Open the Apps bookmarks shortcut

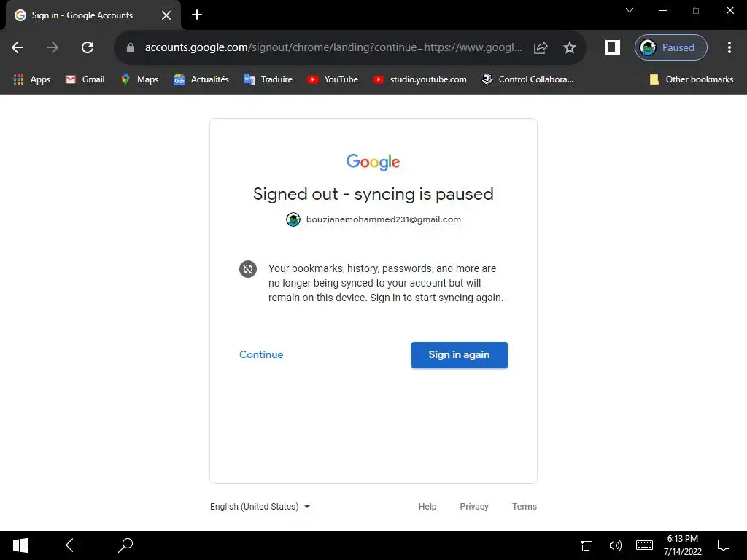click(x=32, y=79)
